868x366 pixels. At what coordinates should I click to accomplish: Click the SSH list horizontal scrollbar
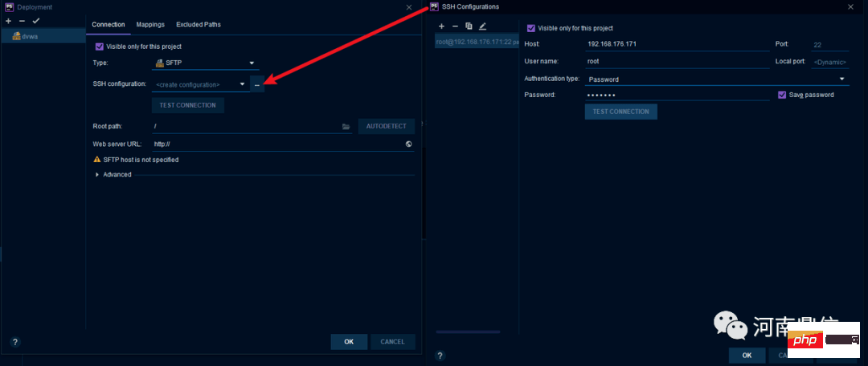click(468, 332)
